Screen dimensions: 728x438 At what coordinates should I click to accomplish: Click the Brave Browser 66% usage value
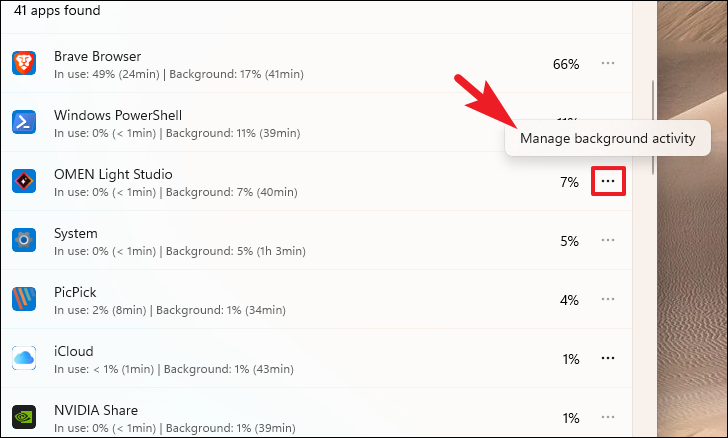(x=566, y=64)
